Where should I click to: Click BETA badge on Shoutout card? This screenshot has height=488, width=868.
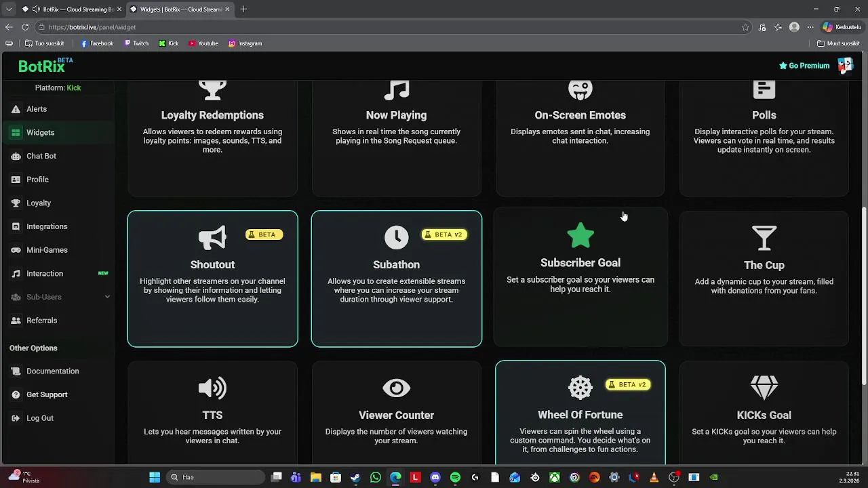tap(264, 235)
